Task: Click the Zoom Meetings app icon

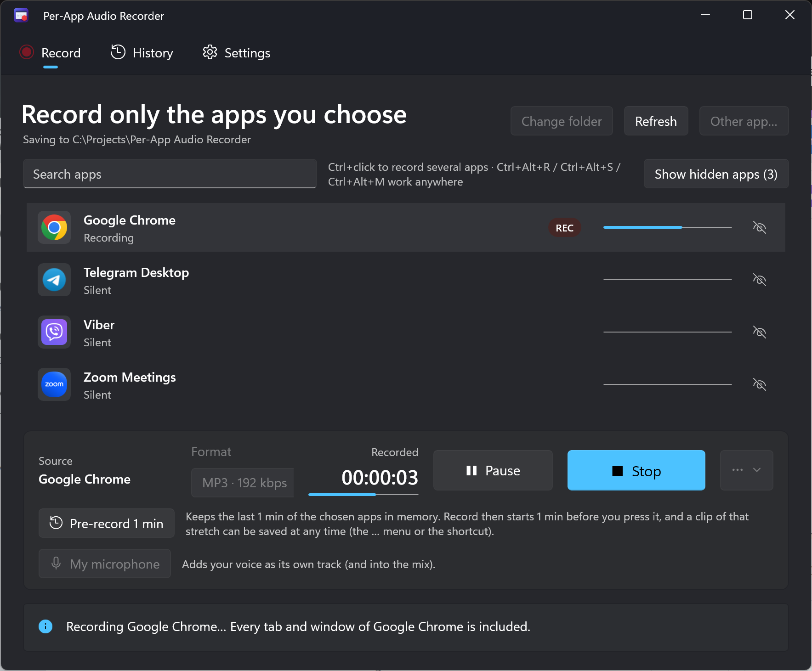Action: tap(54, 384)
